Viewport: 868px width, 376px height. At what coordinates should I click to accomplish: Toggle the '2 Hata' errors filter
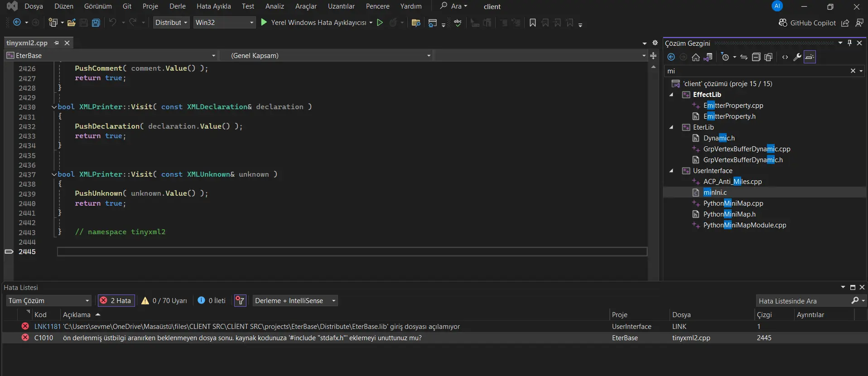click(x=116, y=301)
